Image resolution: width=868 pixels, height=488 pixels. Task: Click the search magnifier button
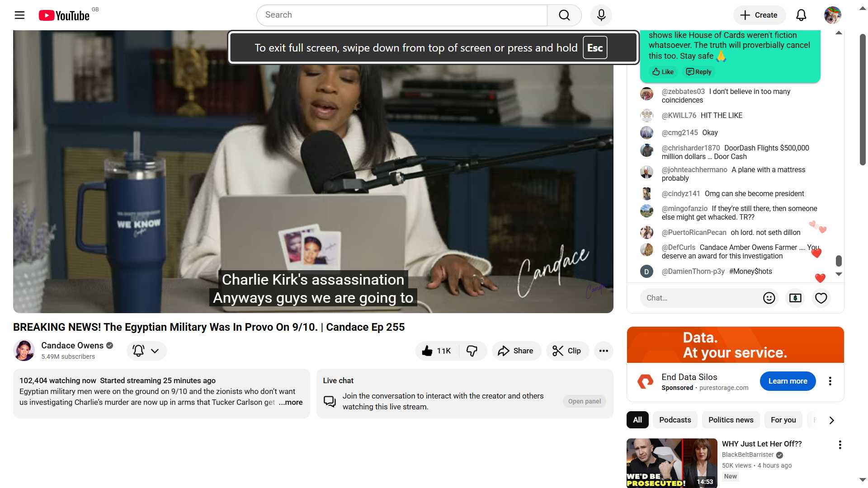564,15
